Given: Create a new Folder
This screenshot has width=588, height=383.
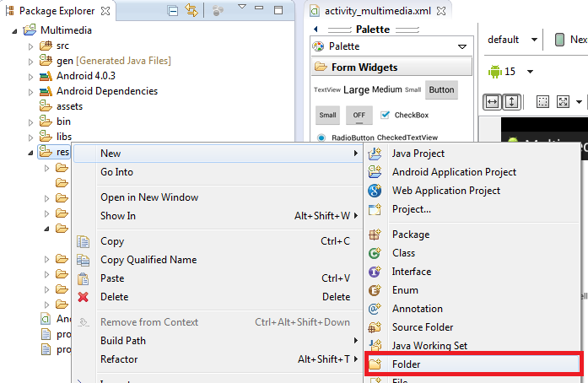Looking at the screenshot, I should click(472, 364).
